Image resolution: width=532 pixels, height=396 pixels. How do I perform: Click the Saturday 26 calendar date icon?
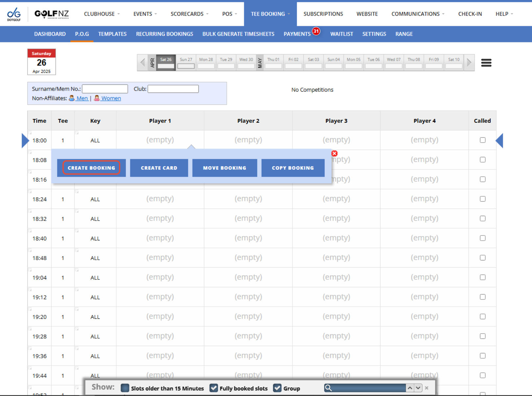click(41, 62)
